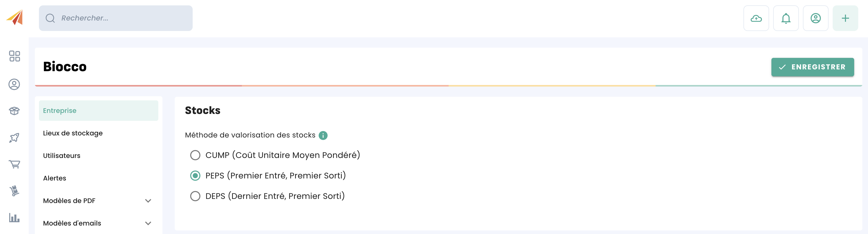The image size is (868, 234).
Task: Click the ENREGISTRER button
Action: [x=812, y=67]
